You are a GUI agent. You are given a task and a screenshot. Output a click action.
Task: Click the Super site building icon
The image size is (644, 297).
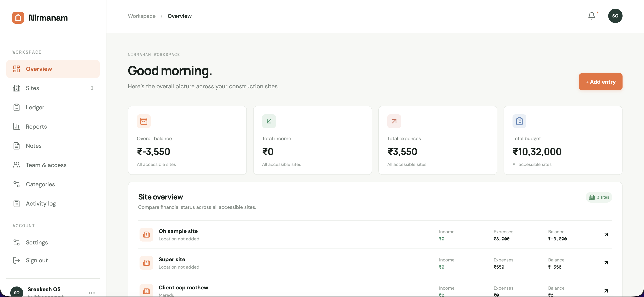(x=146, y=263)
